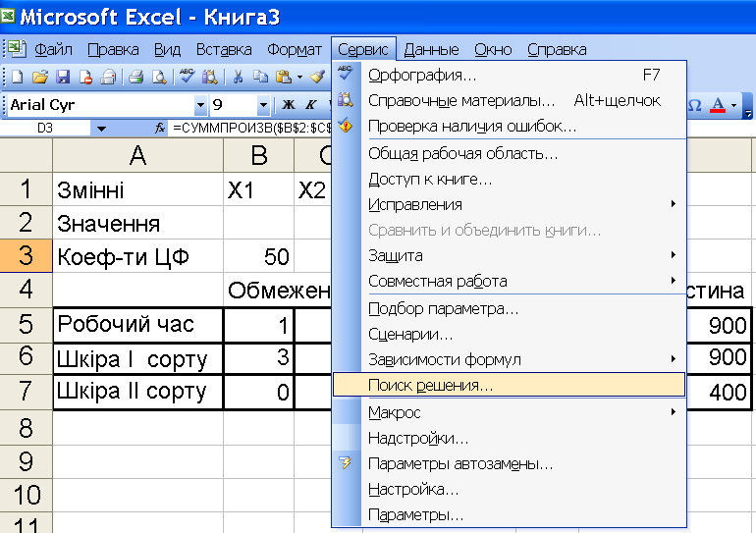
Task: Choose Настройка… menu item
Action: click(x=510, y=489)
